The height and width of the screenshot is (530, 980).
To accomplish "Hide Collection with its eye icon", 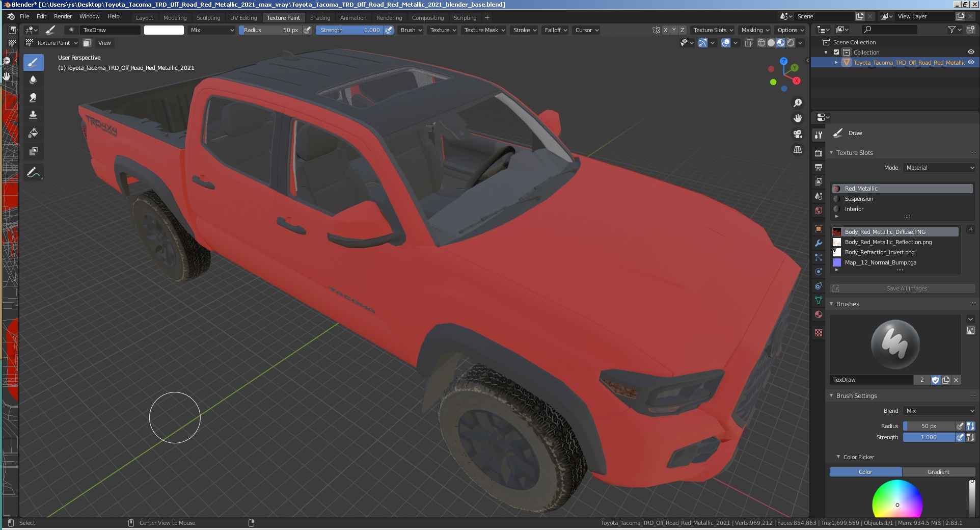I will (971, 52).
